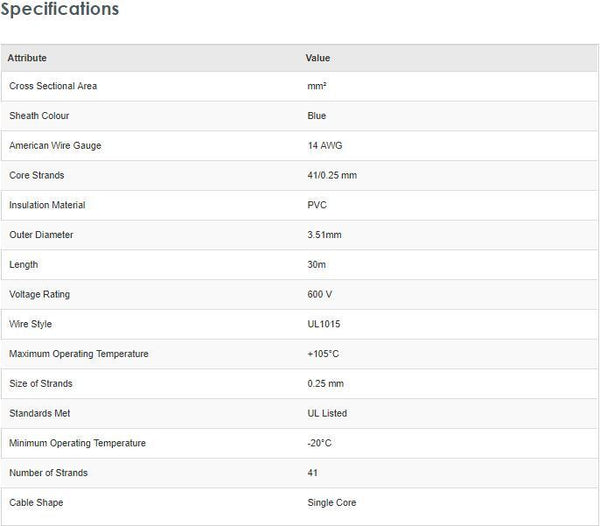Select the Maximum Operating Temperature label
This screenshot has width=600, height=526.
pyautogui.click(x=79, y=354)
